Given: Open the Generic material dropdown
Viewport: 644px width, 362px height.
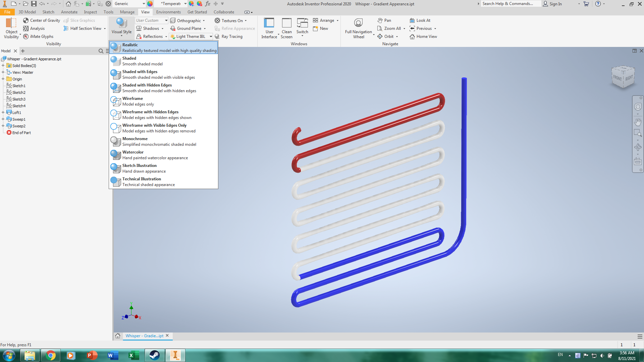Looking at the screenshot, I should click(129, 4).
